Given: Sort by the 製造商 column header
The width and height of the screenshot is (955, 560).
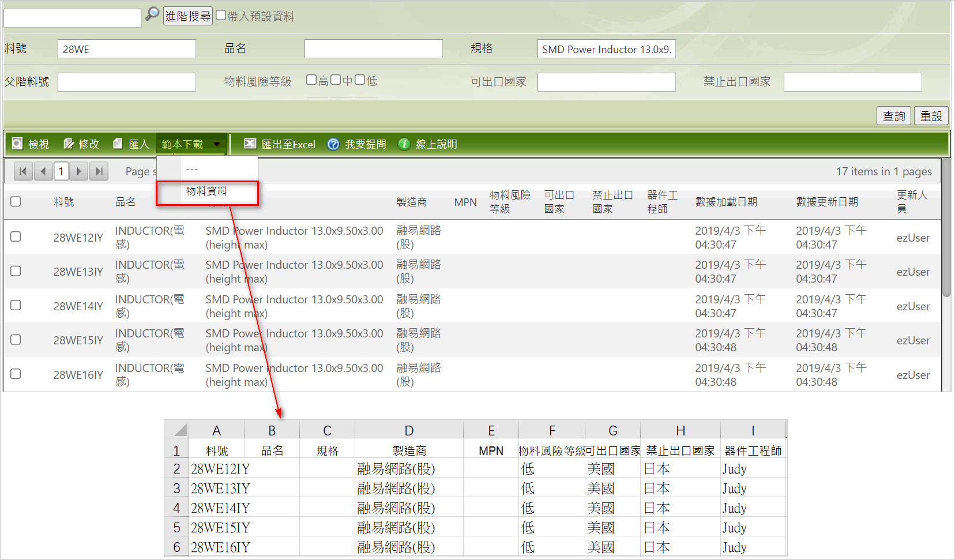Looking at the screenshot, I should point(412,202).
